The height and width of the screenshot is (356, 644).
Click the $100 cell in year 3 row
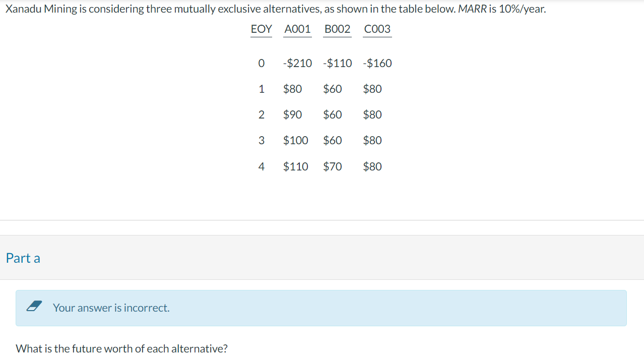tap(295, 140)
